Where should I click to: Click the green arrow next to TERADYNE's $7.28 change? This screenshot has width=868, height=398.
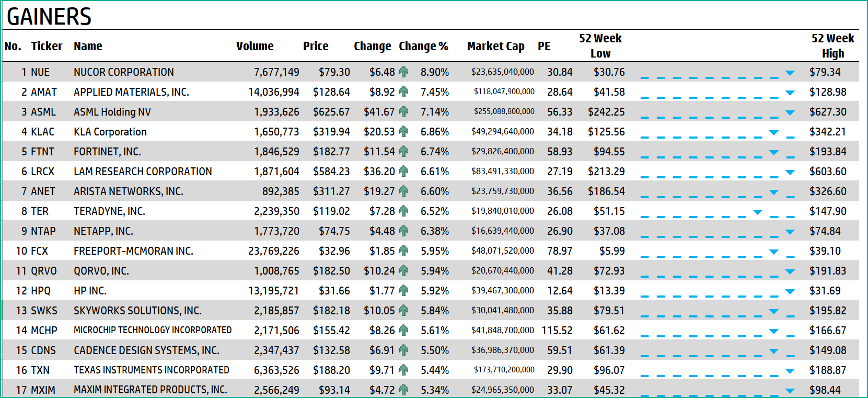pos(403,211)
